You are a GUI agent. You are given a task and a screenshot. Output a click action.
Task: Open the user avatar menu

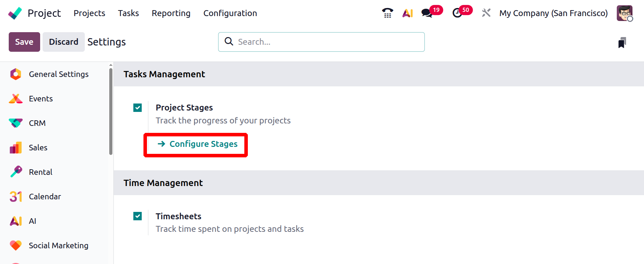point(624,13)
